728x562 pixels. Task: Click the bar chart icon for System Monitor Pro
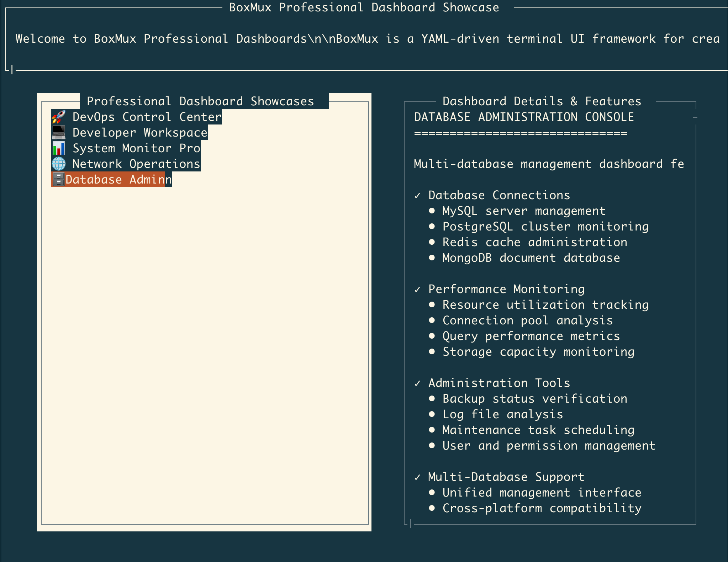58,148
